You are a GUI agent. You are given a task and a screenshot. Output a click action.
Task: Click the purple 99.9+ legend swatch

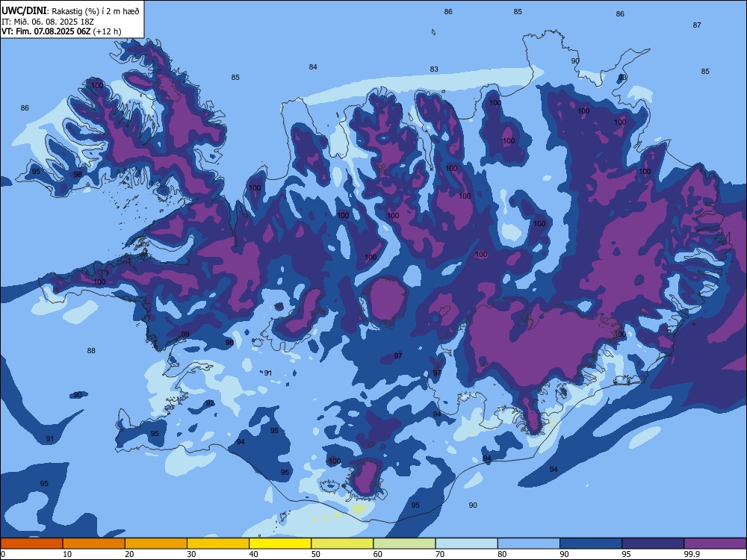pos(715,544)
